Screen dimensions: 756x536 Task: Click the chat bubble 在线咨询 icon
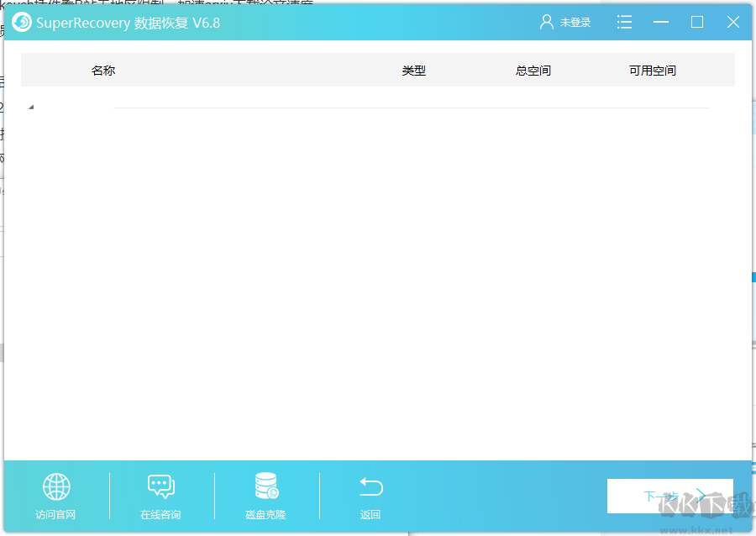[161, 486]
